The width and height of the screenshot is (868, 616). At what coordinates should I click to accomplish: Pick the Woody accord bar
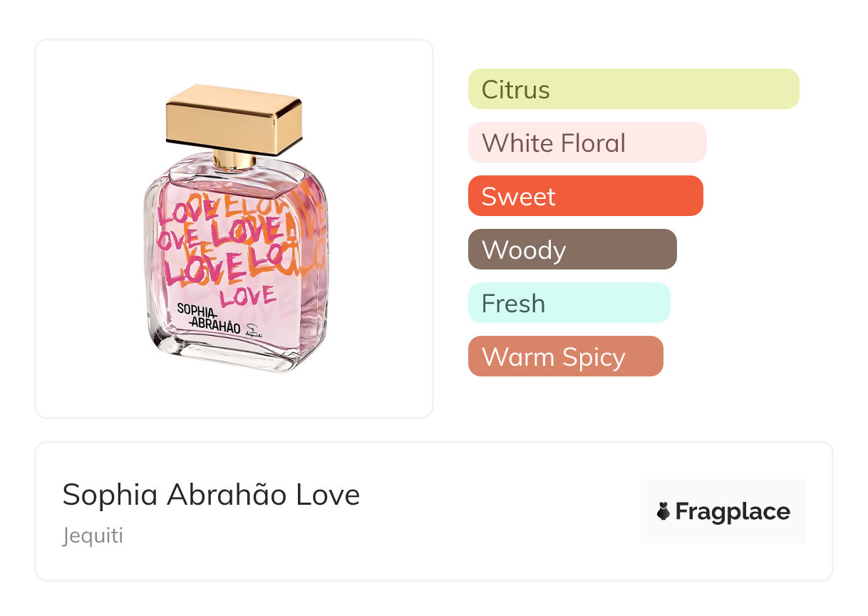(x=572, y=250)
